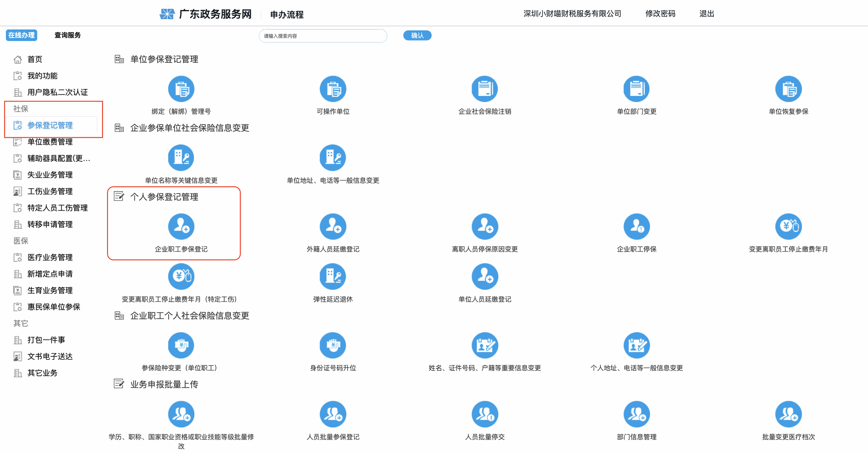Viewport: 868px width, 454px height.
Task: Open 单位缴费管理 in the sidebar
Action: click(x=50, y=142)
